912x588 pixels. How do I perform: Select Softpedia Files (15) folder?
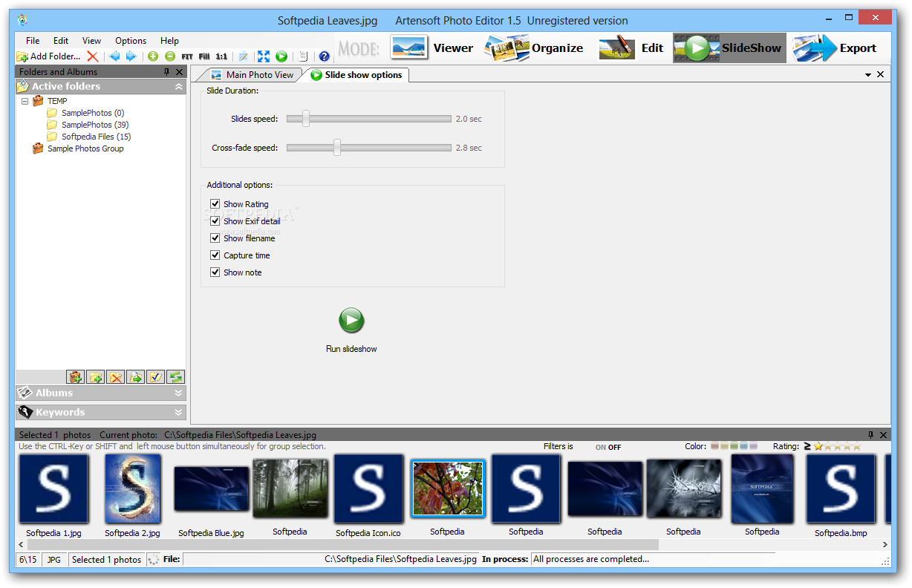(x=88, y=137)
